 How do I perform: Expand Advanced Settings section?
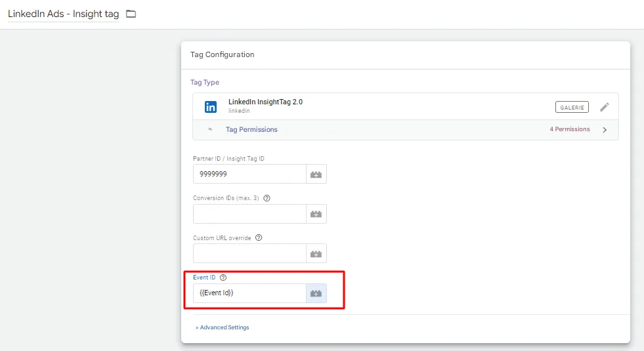[222, 327]
